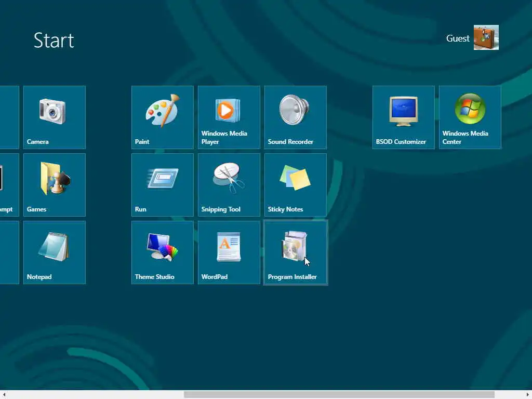Screen dimensions: 532x399
Task: Open the Notepad tile
Action: click(x=55, y=252)
